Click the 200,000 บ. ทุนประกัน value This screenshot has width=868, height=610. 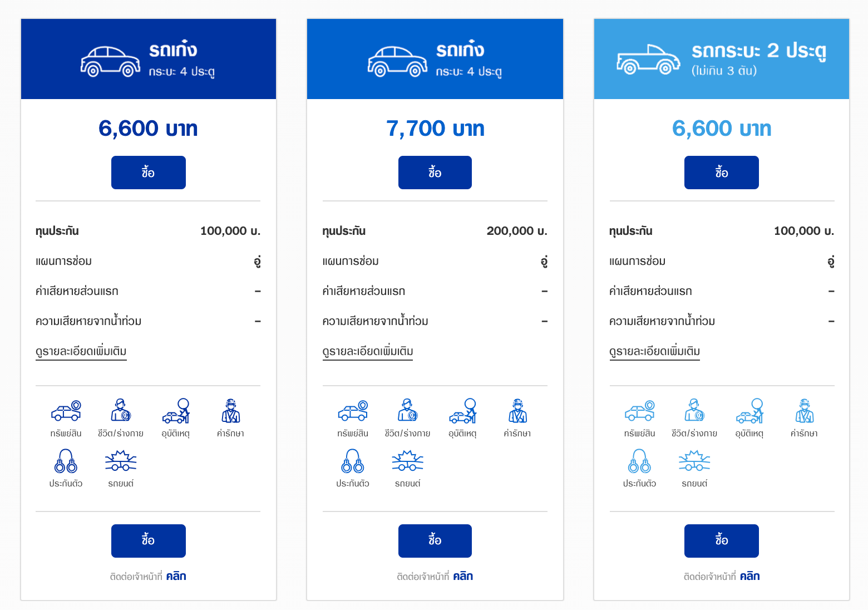[x=517, y=231]
